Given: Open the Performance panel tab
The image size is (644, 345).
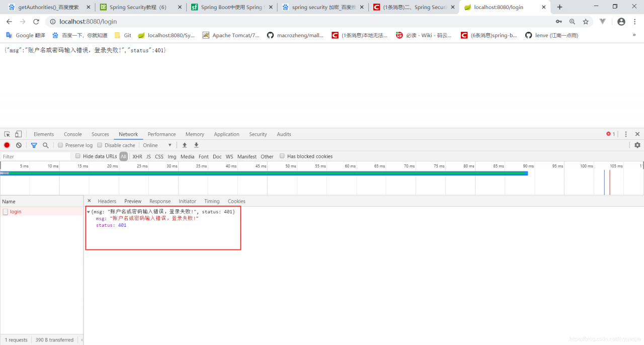Looking at the screenshot, I should coord(162,134).
